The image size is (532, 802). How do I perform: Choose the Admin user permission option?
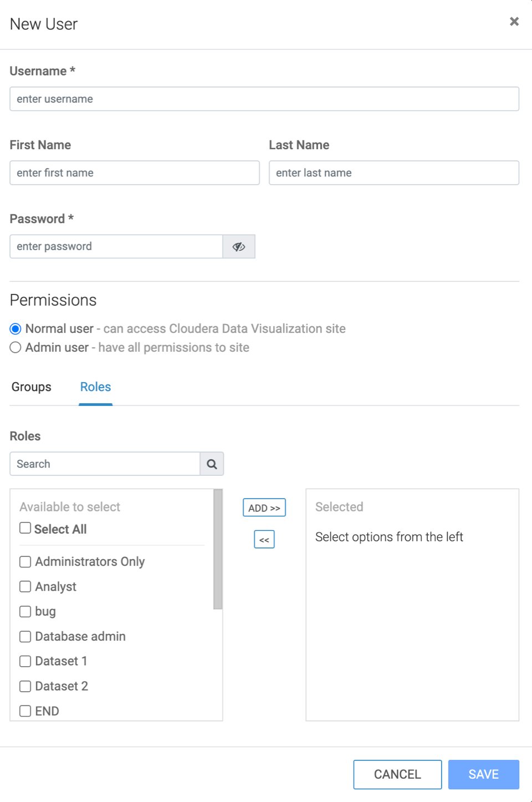pos(16,348)
